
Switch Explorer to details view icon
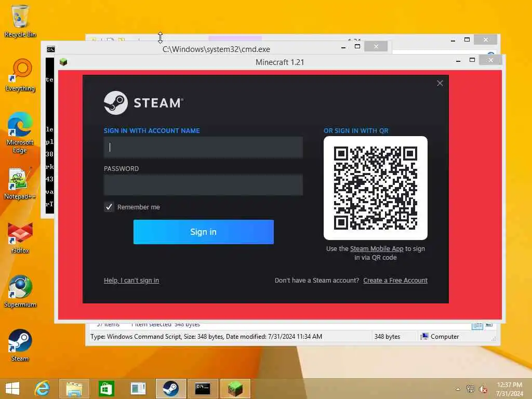click(477, 326)
